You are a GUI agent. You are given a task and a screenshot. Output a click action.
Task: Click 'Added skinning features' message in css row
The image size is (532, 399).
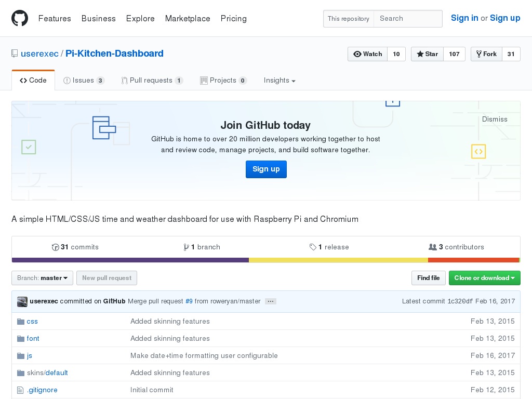[170, 321]
